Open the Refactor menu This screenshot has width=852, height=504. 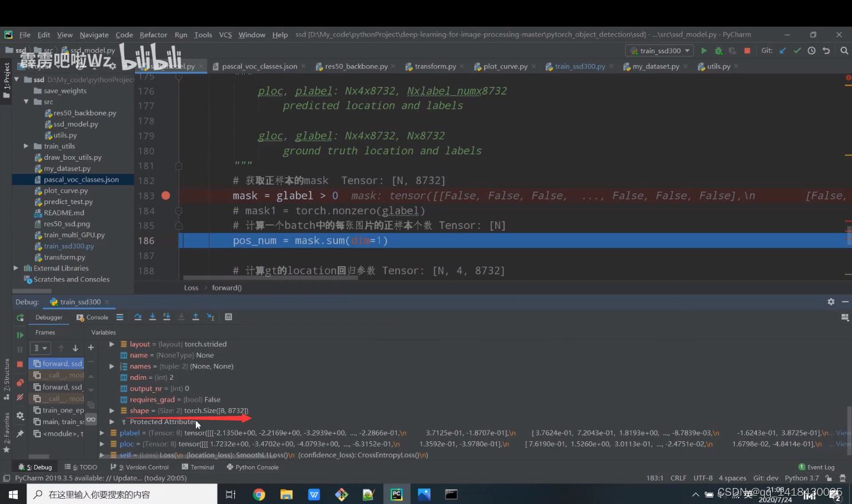pos(153,35)
